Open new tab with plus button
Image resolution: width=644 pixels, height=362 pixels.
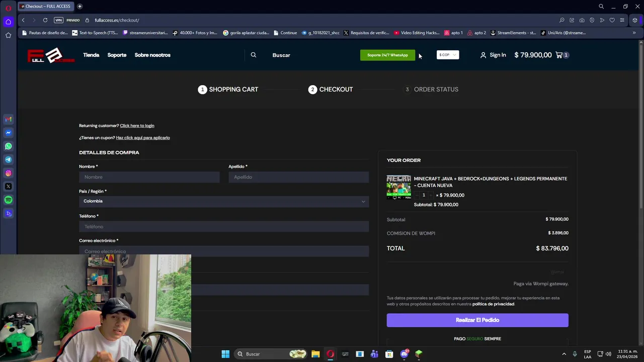click(80, 6)
